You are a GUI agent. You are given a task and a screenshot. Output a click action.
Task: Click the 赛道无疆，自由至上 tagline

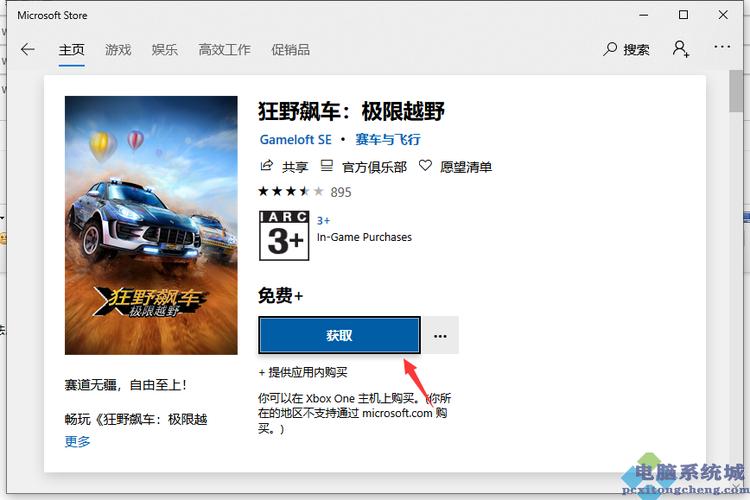coord(125,385)
